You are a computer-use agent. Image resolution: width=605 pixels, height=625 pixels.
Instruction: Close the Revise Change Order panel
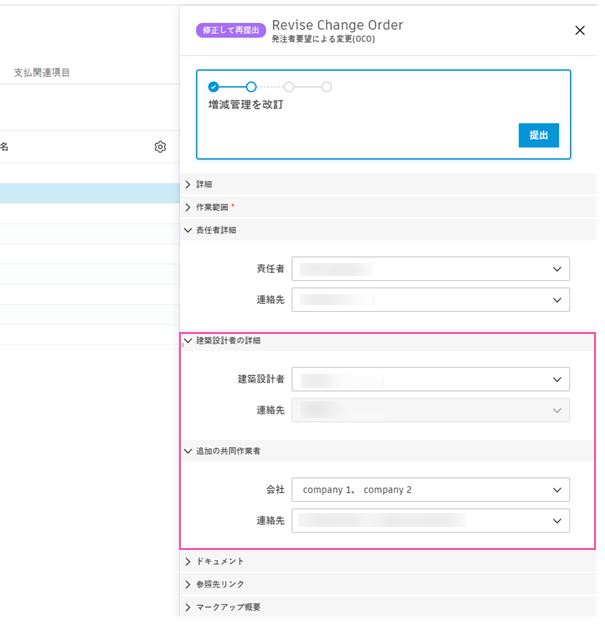(x=579, y=30)
